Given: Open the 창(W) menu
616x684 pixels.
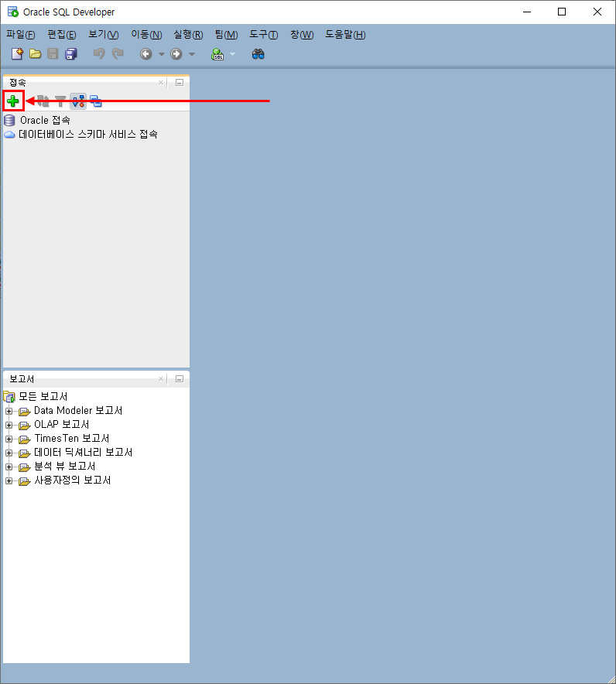Looking at the screenshot, I should 302,35.
